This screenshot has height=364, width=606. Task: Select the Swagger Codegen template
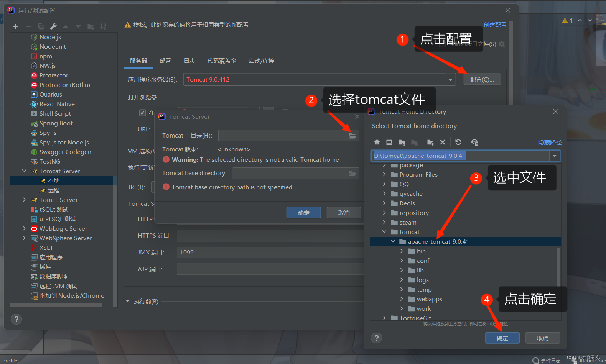point(65,152)
